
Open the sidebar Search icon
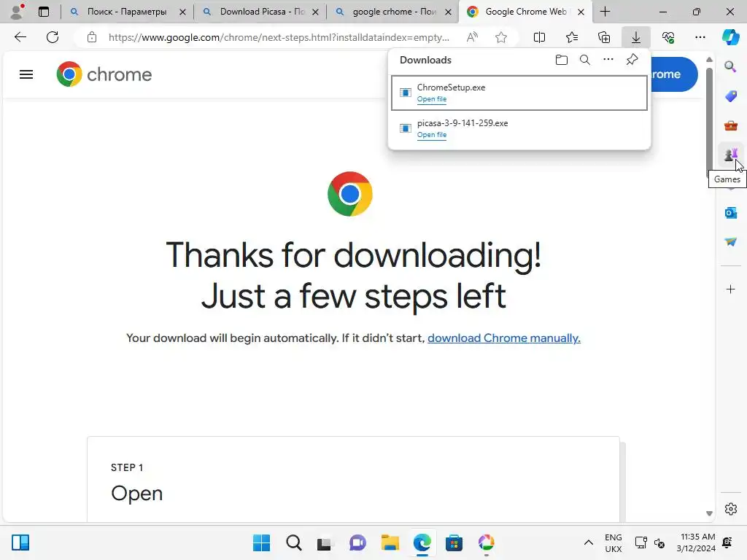coord(730,66)
